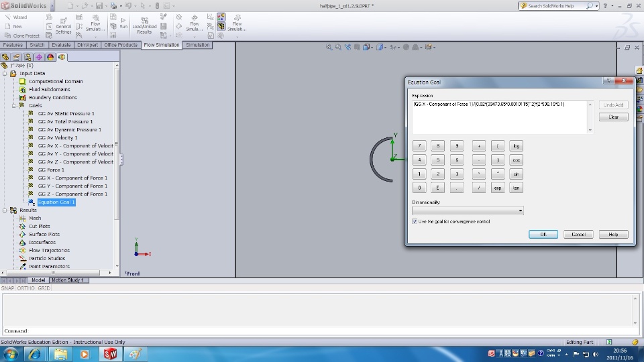This screenshot has width=644, height=362.
Task: Create a New flow simulation project
Action: click(x=13, y=26)
